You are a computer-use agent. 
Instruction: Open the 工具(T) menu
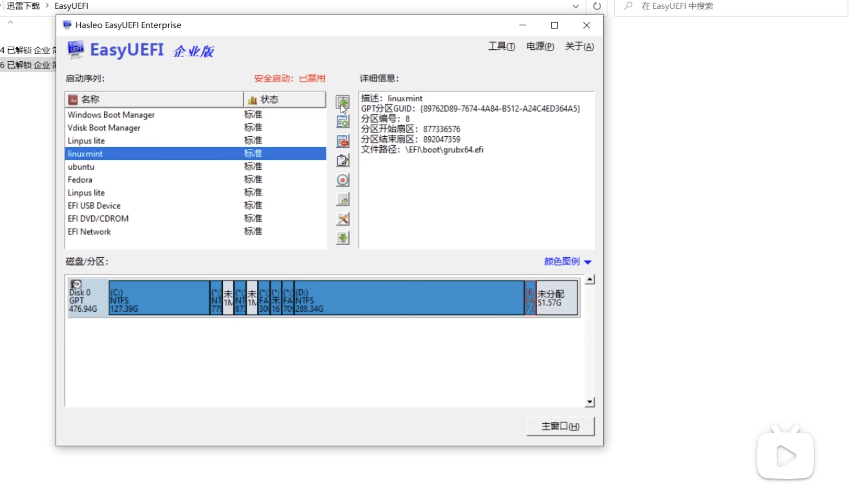point(502,47)
